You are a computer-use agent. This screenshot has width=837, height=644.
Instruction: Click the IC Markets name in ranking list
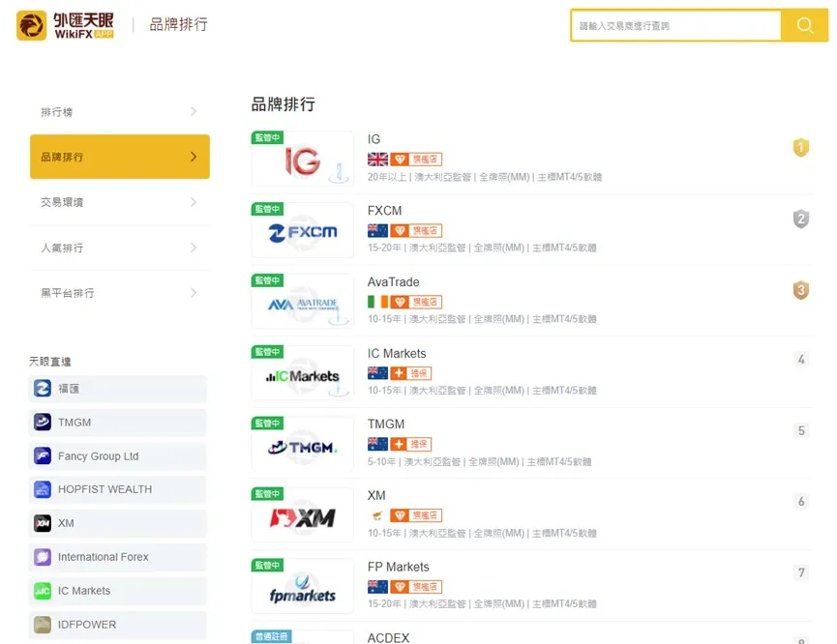[x=397, y=353]
